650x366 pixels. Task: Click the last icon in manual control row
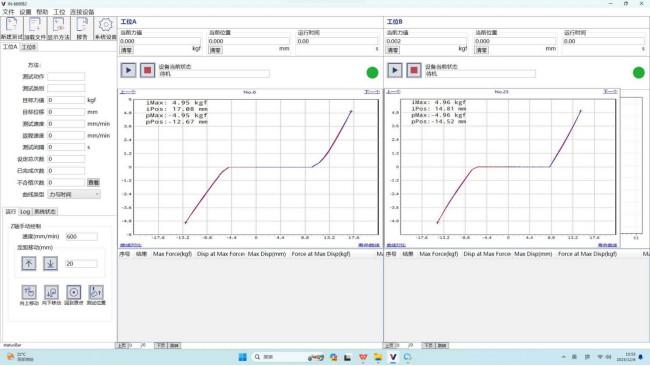pyautogui.click(x=96, y=293)
